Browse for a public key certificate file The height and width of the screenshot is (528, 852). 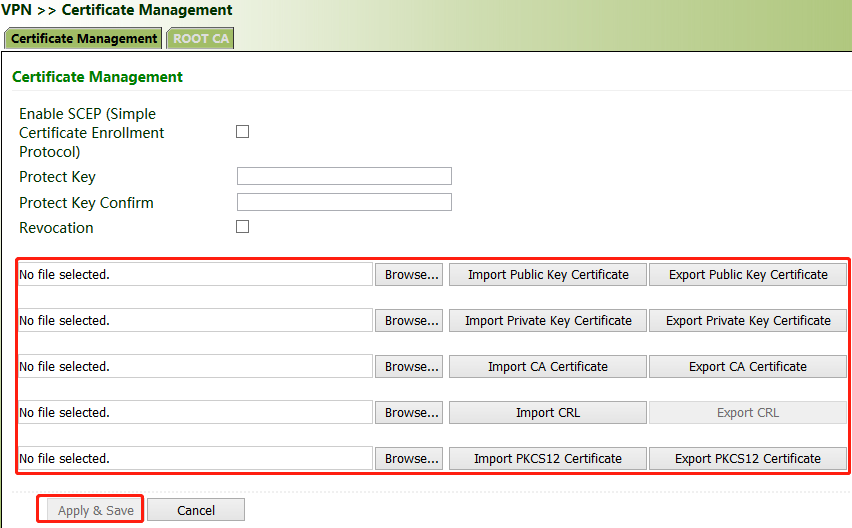(x=409, y=275)
